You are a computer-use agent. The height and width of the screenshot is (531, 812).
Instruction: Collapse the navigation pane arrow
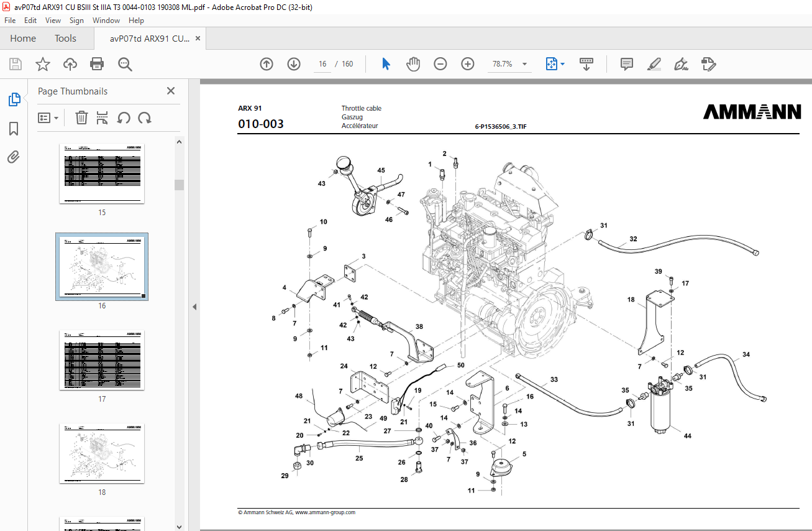tap(194, 307)
